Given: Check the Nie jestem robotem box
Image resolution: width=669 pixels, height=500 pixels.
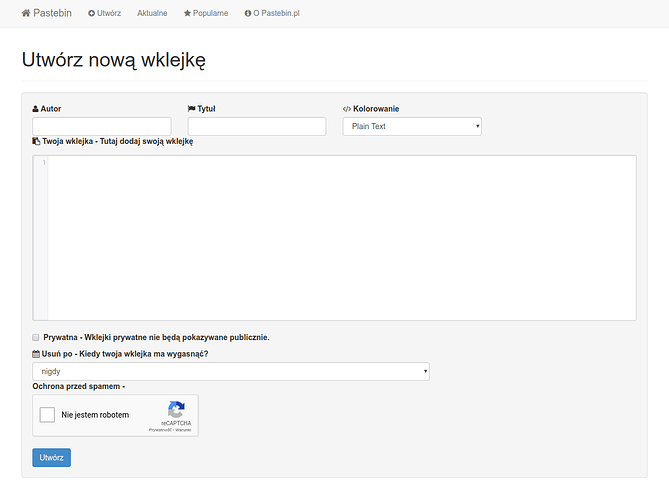Looking at the screenshot, I should pos(47,415).
